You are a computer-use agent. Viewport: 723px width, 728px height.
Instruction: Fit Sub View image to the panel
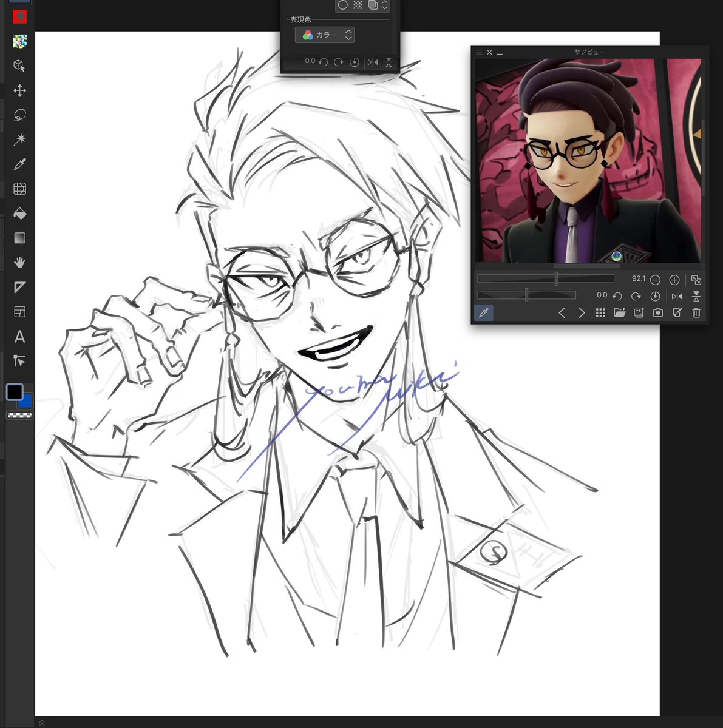[696, 280]
